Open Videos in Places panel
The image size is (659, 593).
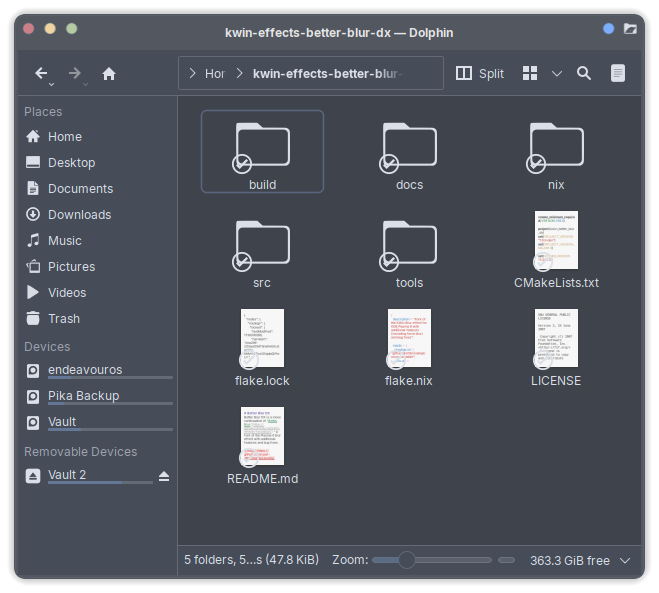[x=100, y=293]
